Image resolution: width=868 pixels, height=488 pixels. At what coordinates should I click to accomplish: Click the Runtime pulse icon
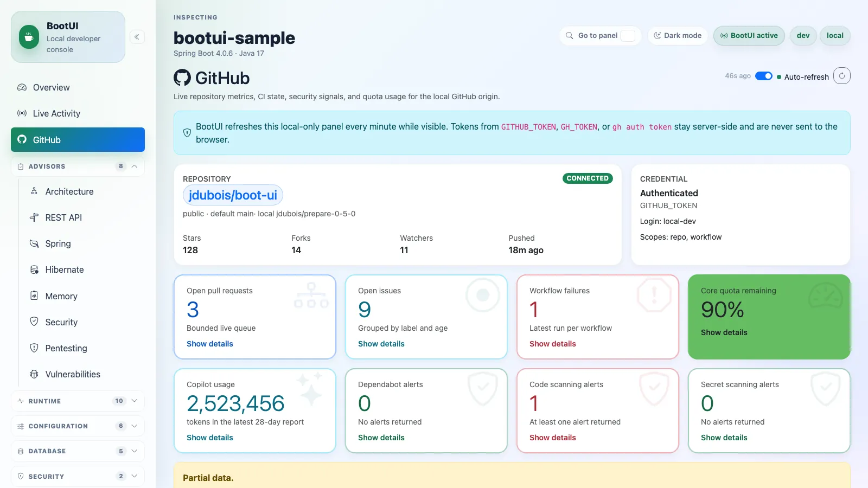point(21,401)
